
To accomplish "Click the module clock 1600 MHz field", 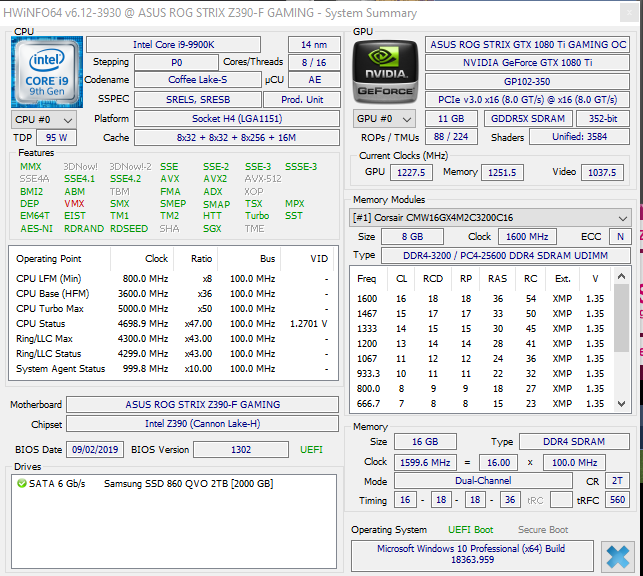I will (x=527, y=237).
